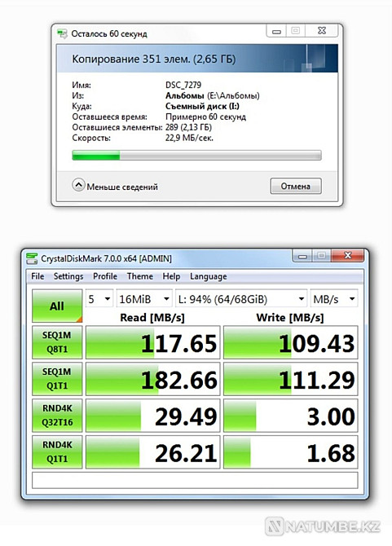Close the copy progress dialog
The height and width of the screenshot is (546, 392).
click(x=322, y=31)
